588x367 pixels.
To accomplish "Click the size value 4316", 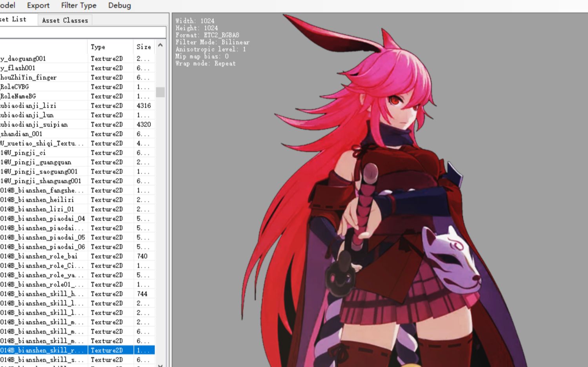I will pos(144,105).
